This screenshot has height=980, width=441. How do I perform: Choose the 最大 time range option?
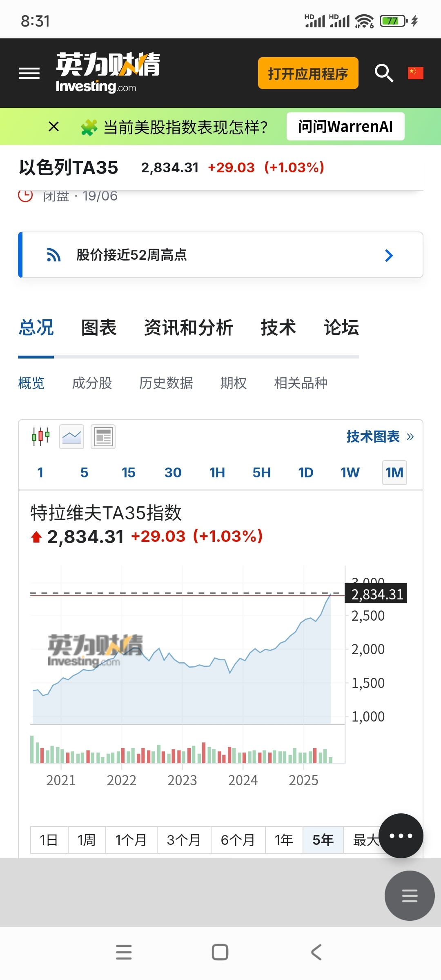pyautogui.click(x=363, y=840)
